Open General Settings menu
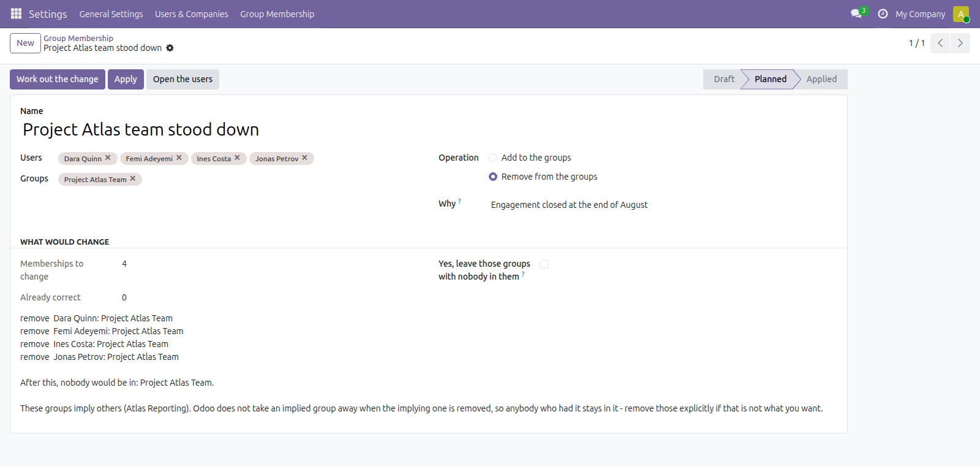 (x=111, y=14)
